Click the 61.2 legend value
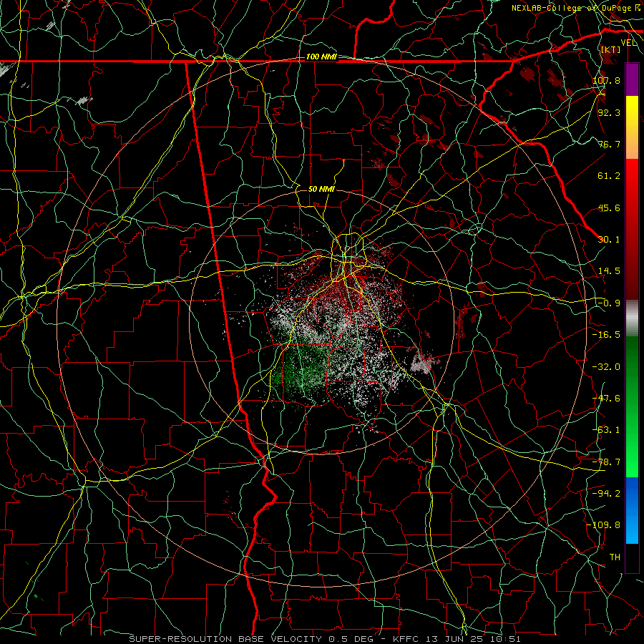This screenshot has height=644, width=644. (609, 176)
